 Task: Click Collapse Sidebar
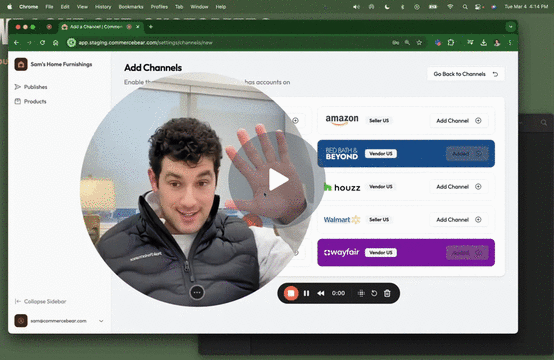pyautogui.click(x=41, y=301)
